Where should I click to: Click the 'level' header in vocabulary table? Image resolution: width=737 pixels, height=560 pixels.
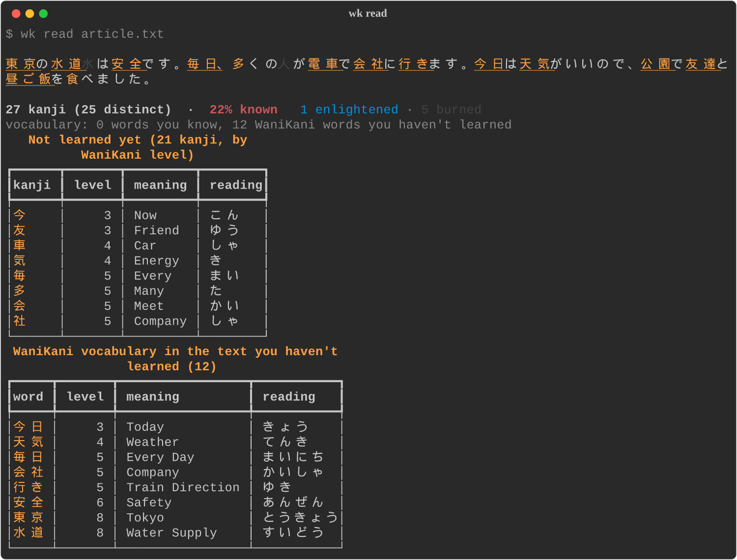[x=85, y=397]
